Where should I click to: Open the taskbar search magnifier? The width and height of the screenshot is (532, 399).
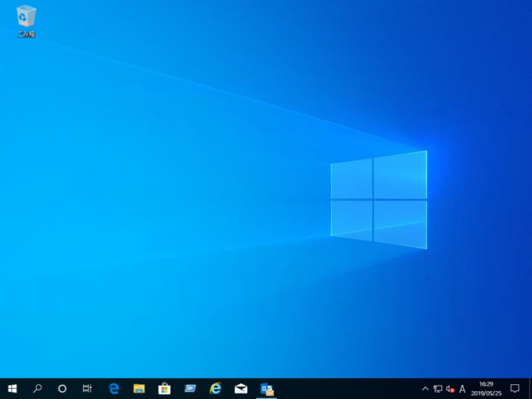point(38,389)
